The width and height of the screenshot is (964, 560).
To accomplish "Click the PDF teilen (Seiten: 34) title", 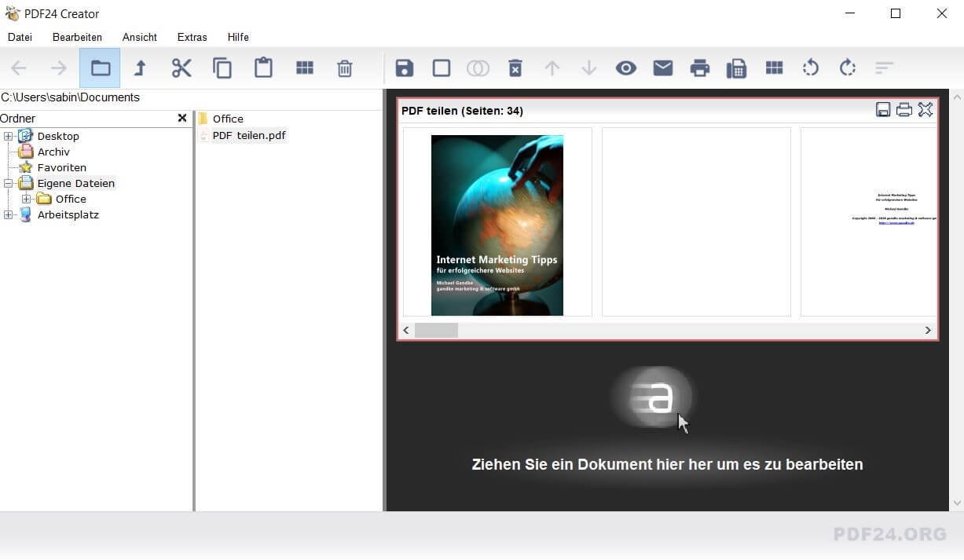I will (462, 111).
